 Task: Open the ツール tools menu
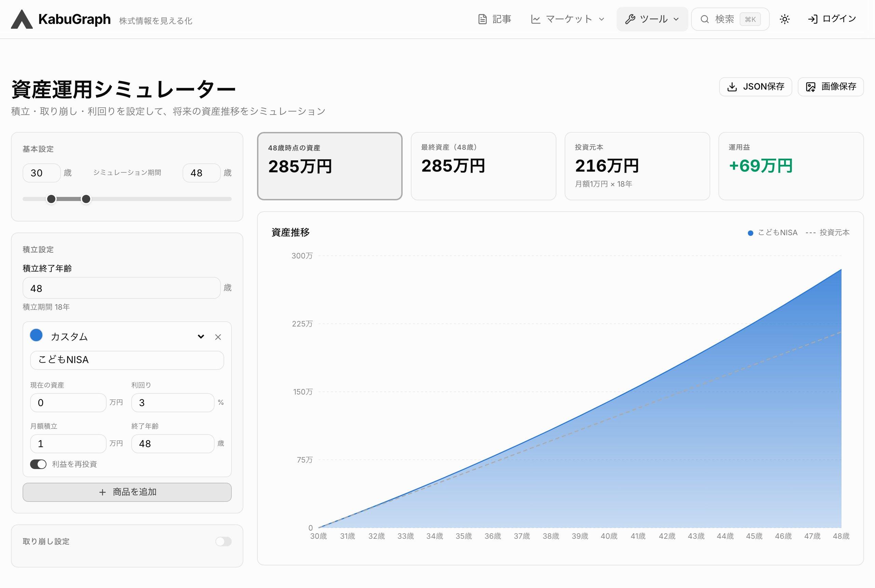tap(652, 19)
